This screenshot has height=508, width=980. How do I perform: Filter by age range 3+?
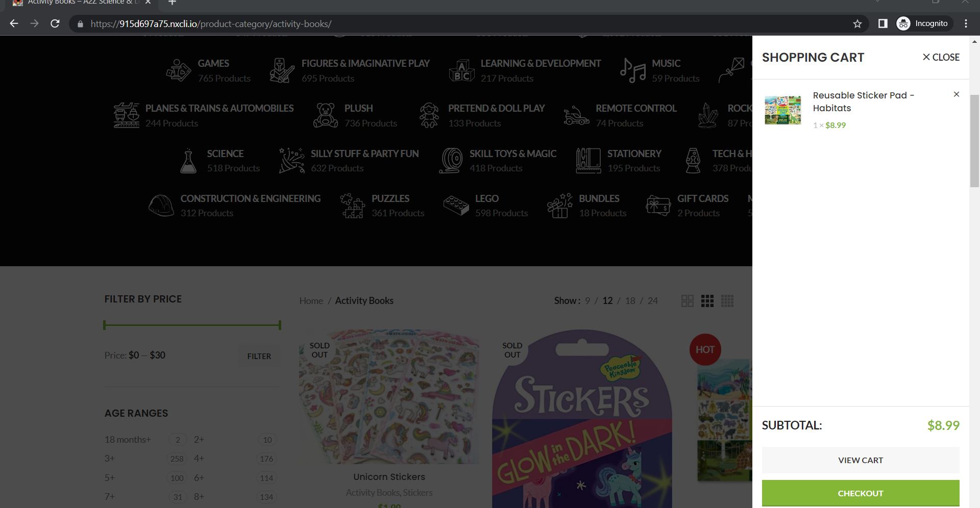[110, 459]
